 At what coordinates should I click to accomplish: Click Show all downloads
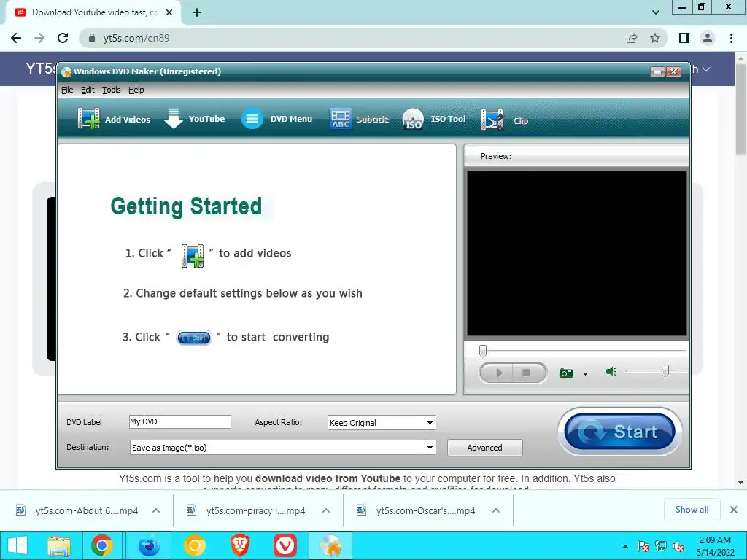point(692,510)
